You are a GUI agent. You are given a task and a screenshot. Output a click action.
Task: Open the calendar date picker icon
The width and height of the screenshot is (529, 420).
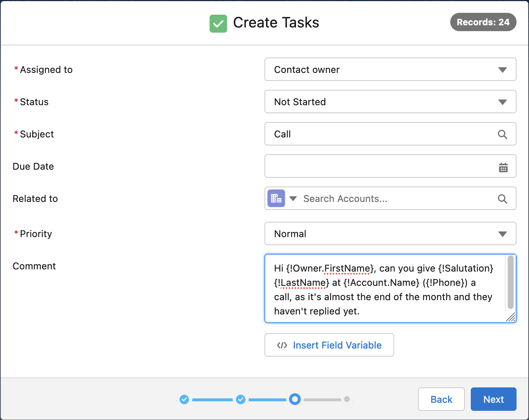(503, 167)
